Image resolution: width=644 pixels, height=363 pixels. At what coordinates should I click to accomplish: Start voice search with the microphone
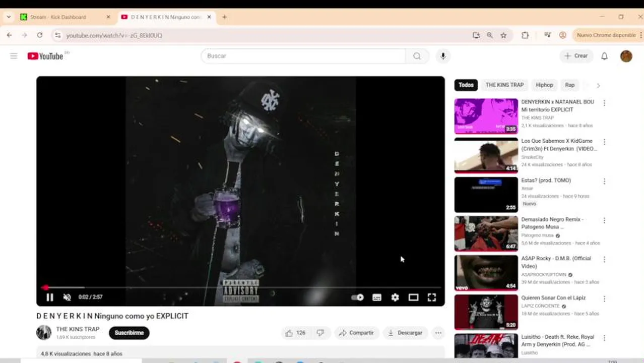[443, 56]
